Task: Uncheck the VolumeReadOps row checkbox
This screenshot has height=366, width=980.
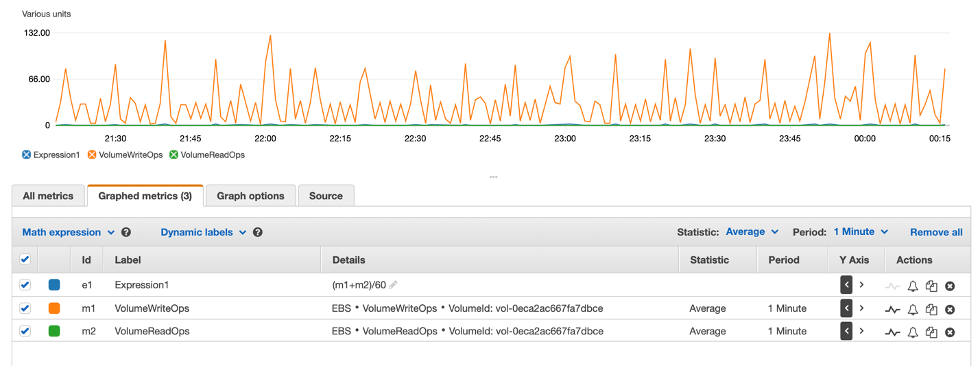Action: tap(25, 331)
